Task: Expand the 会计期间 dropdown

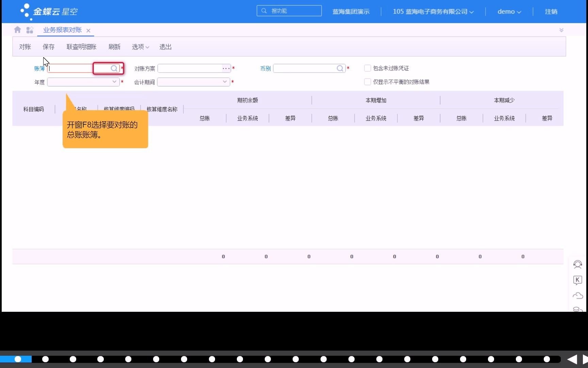Action: point(225,82)
